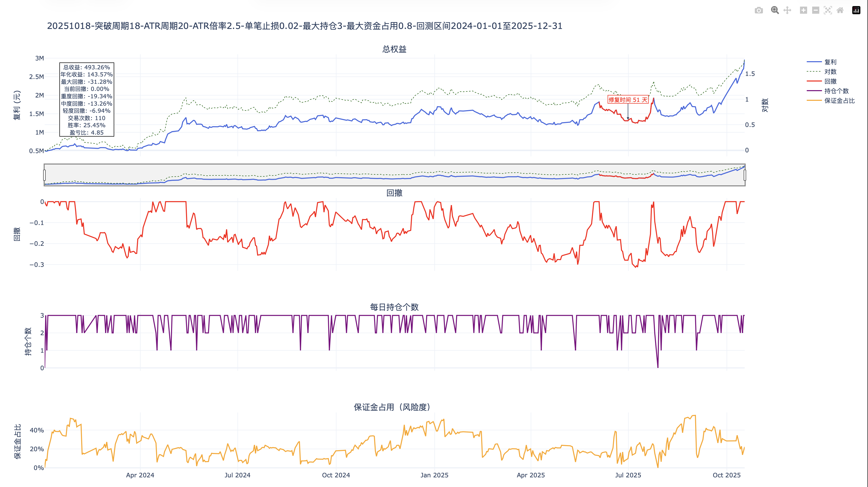The width and height of the screenshot is (868, 487).
Task: Click the 修复时间 51 天 annotation
Action: (629, 100)
